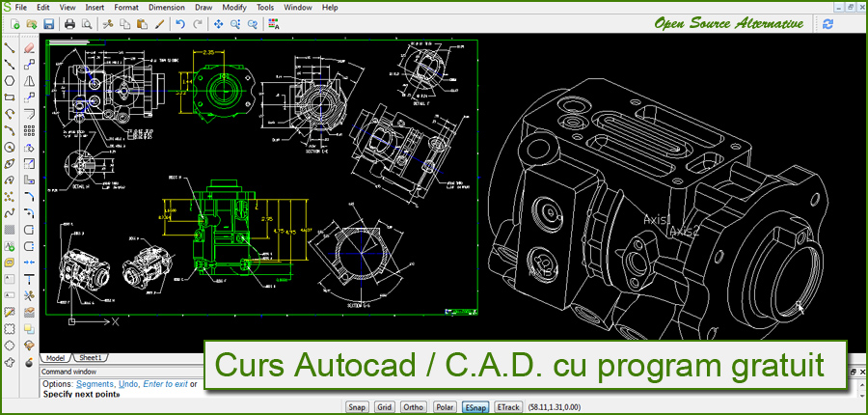868x415 pixels.
Task: Click the Cut scissors icon
Action: [107, 23]
